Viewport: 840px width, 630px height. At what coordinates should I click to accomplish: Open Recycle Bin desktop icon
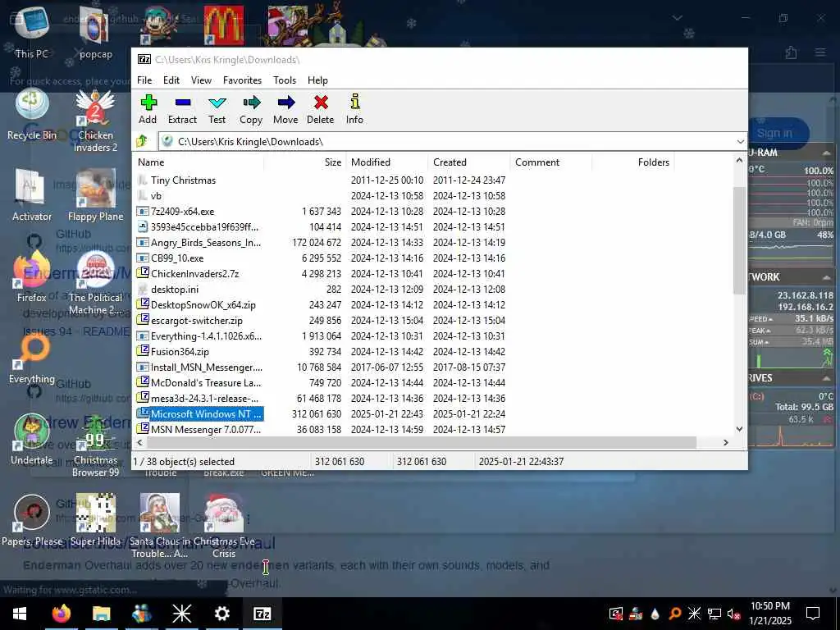32,115
